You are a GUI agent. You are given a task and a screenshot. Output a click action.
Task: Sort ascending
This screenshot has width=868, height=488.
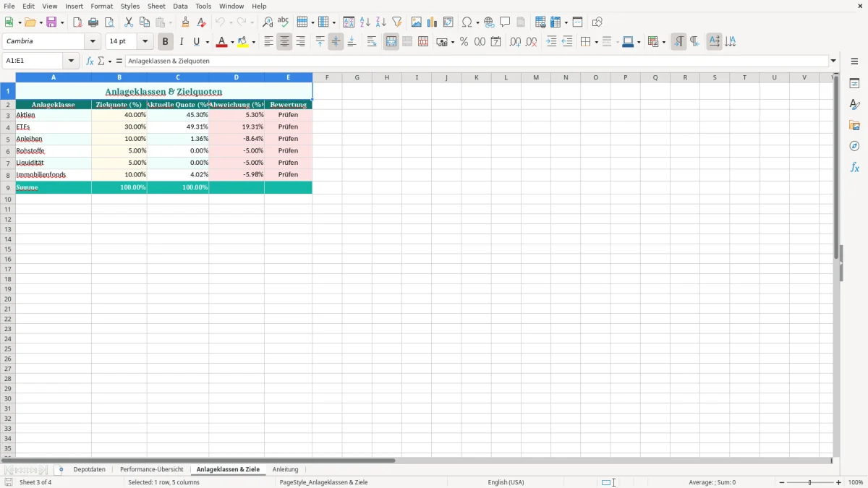pos(365,22)
